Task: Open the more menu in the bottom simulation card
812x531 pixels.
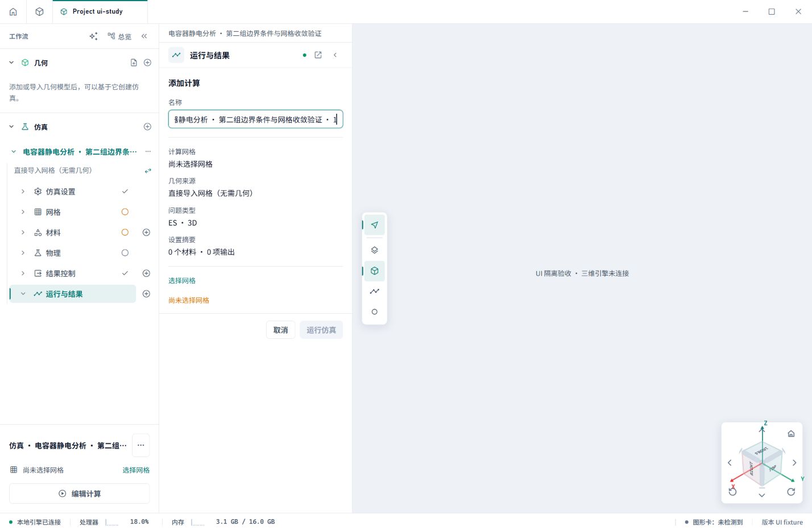Action: (x=141, y=446)
